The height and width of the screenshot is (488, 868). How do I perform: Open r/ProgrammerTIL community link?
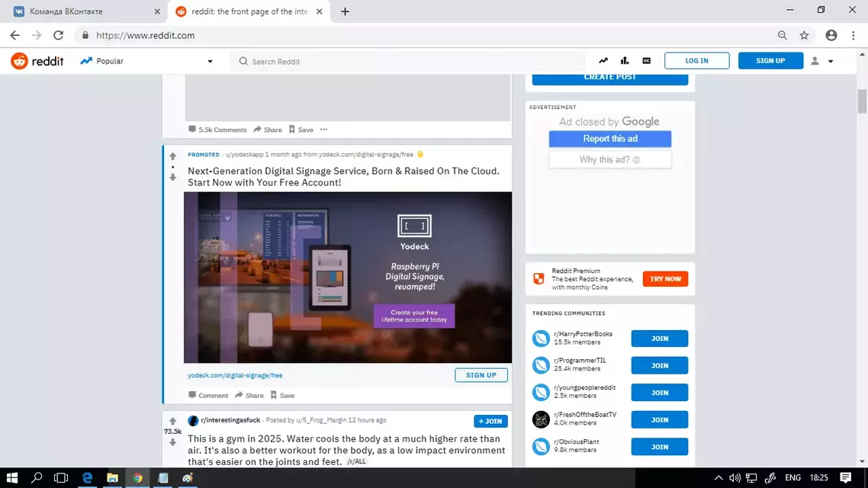click(x=580, y=361)
